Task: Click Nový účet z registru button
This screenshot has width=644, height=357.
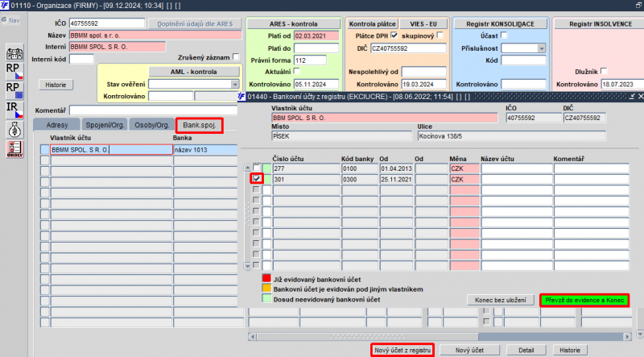Action: (402, 350)
